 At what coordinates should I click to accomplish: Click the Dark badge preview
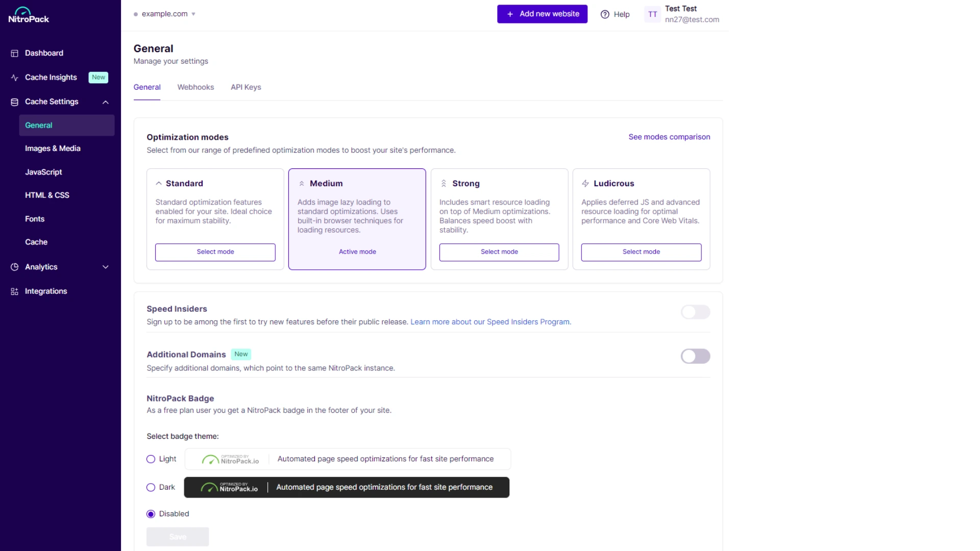coord(347,487)
